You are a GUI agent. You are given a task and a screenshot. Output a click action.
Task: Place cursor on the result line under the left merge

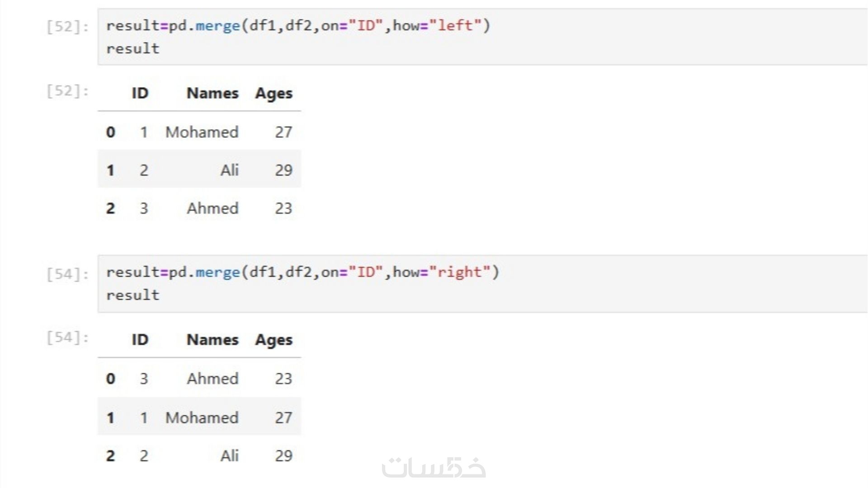point(133,48)
